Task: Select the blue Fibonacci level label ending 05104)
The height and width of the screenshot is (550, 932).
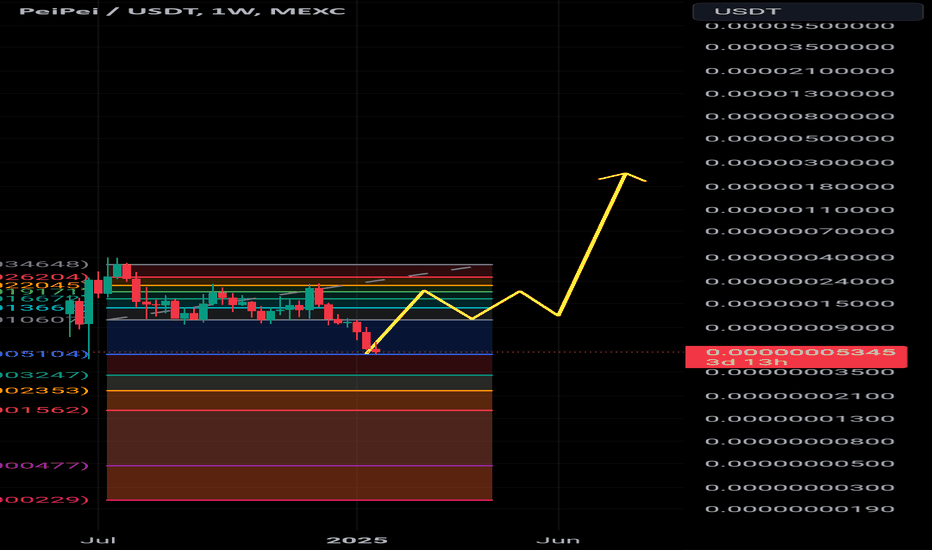Action: tap(44, 354)
